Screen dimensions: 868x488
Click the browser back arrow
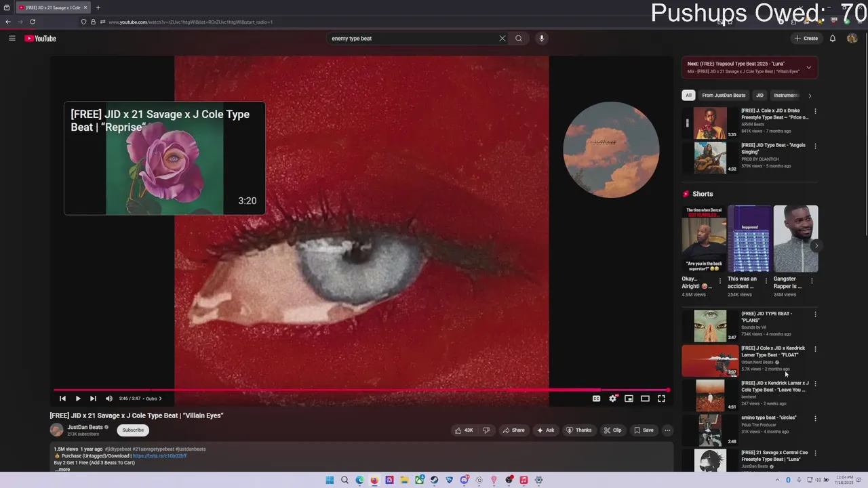7,22
